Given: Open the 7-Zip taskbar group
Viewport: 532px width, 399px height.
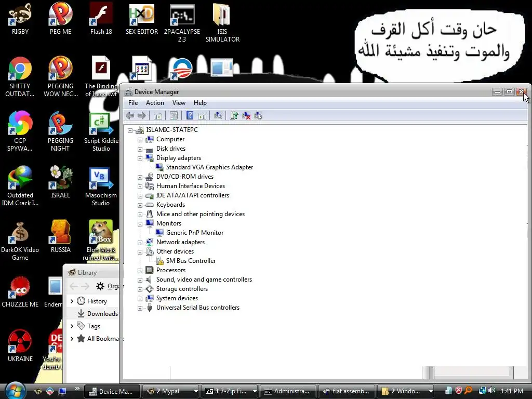Looking at the screenshot, I should tap(230, 391).
